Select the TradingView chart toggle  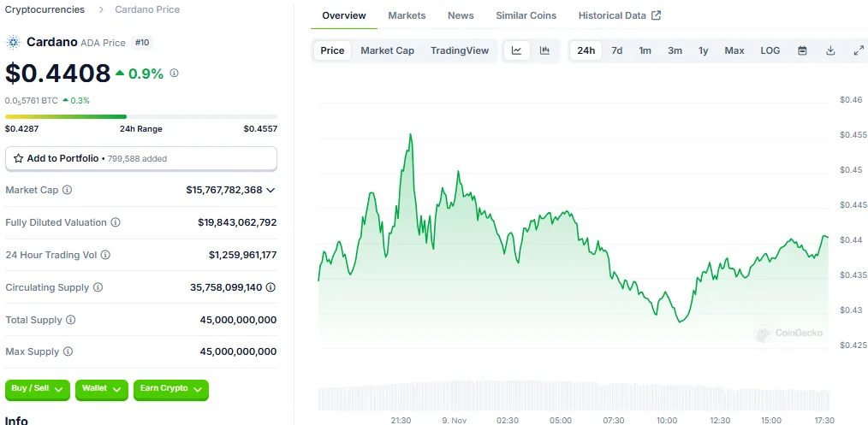pyautogui.click(x=460, y=50)
